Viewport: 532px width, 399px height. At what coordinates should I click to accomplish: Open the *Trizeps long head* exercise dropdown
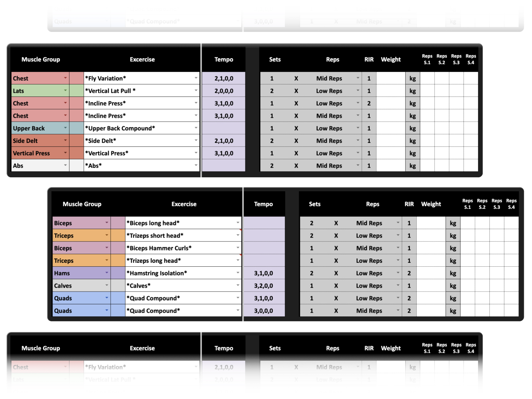[x=238, y=260]
